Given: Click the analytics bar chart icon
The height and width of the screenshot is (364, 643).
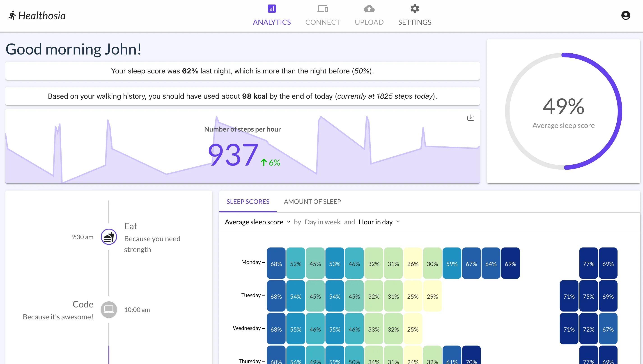Looking at the screenshot, I should click(x=272, y=9).
